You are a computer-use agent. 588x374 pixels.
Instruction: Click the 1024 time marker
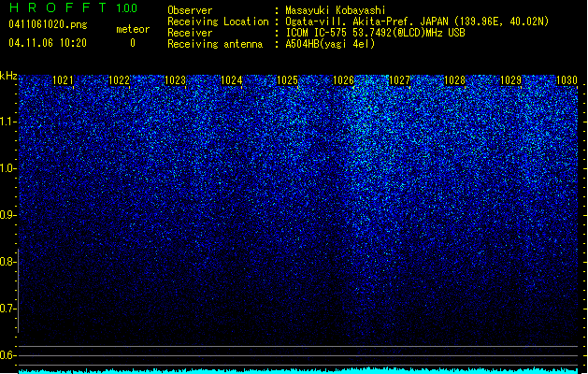(232, 80)
